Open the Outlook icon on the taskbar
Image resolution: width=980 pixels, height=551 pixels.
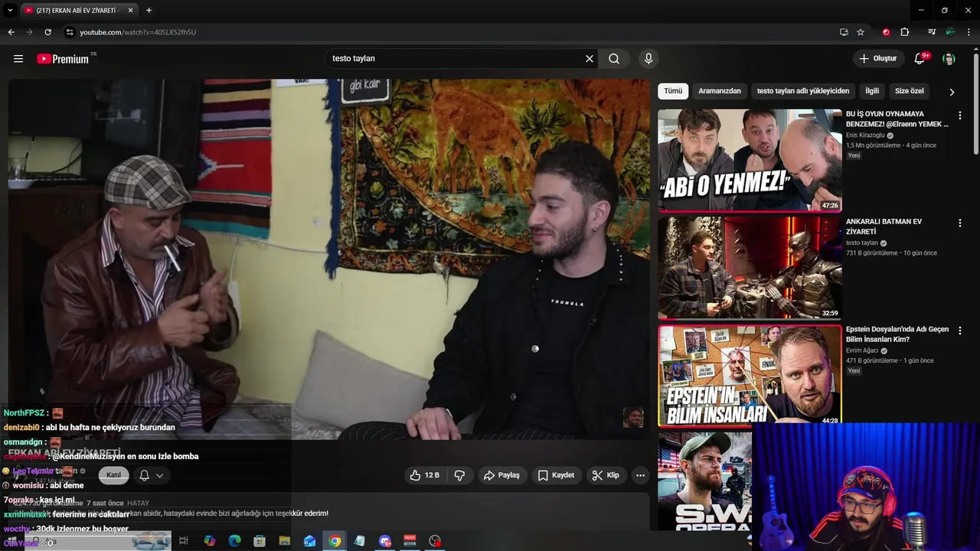[309, 541]
